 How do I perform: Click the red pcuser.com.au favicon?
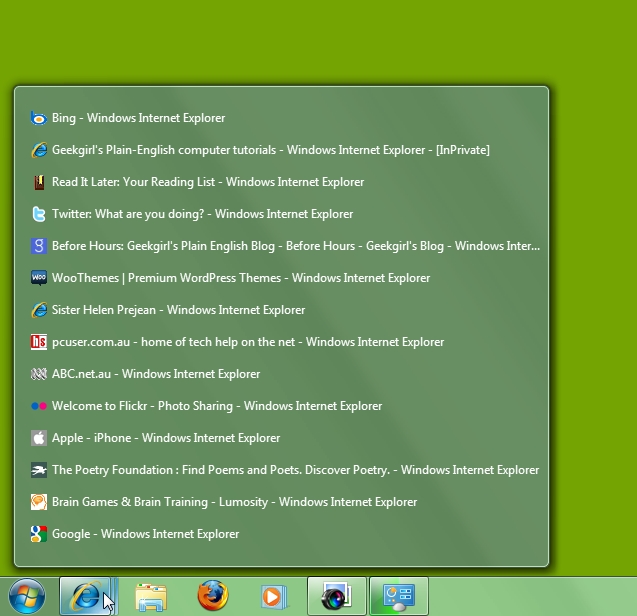[x=39, y=342]
